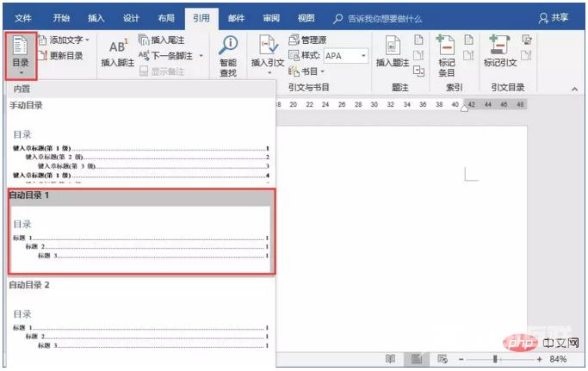
Task: Click the 插入题注 caption icon
Action: click(393, 51)
